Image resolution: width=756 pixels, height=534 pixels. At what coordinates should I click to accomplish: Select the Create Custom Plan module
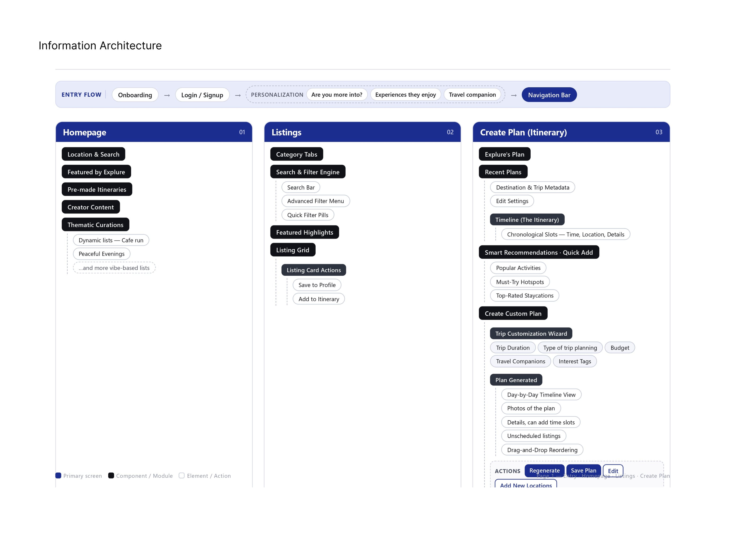tap(513, 313)
